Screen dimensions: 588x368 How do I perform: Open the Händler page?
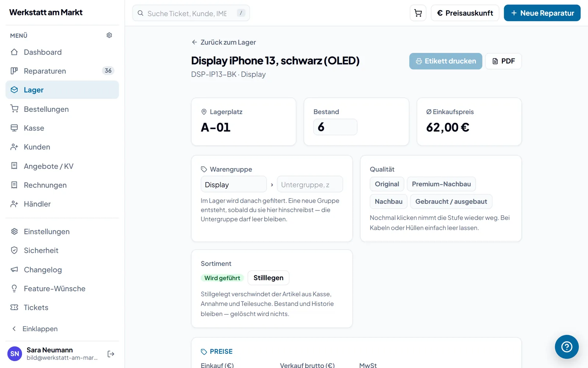(62, 204)
